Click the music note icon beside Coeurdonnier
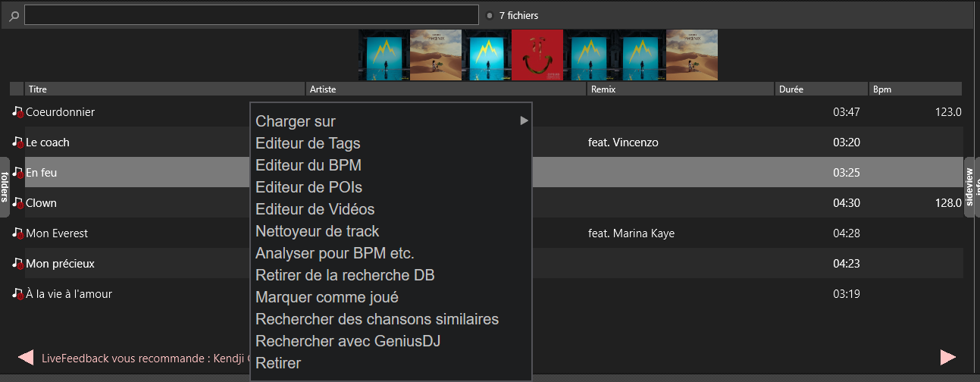Screen dimensions: 980x382 17,112
